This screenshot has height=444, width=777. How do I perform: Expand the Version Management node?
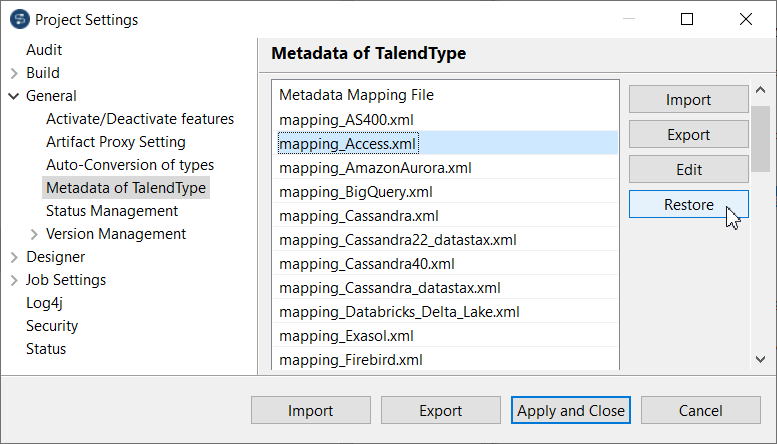[x=34, y=234]
